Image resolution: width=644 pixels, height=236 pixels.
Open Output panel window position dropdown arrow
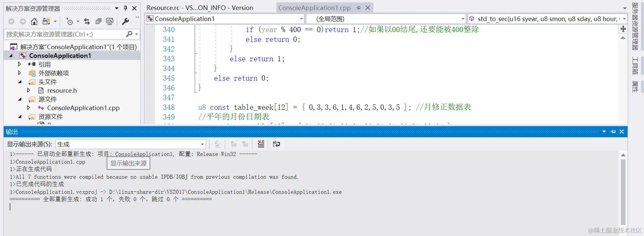tap(604, 132)
